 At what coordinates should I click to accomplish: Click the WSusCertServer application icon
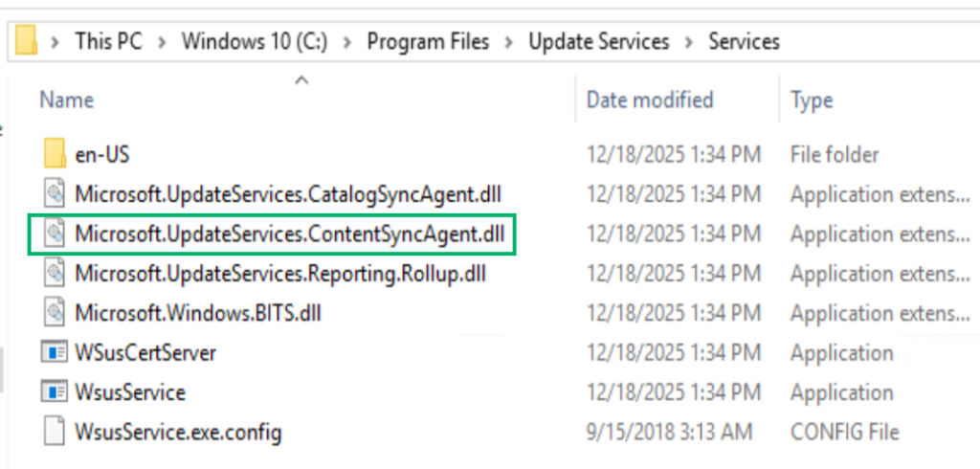pyautogui.click(x=54, y=352)
